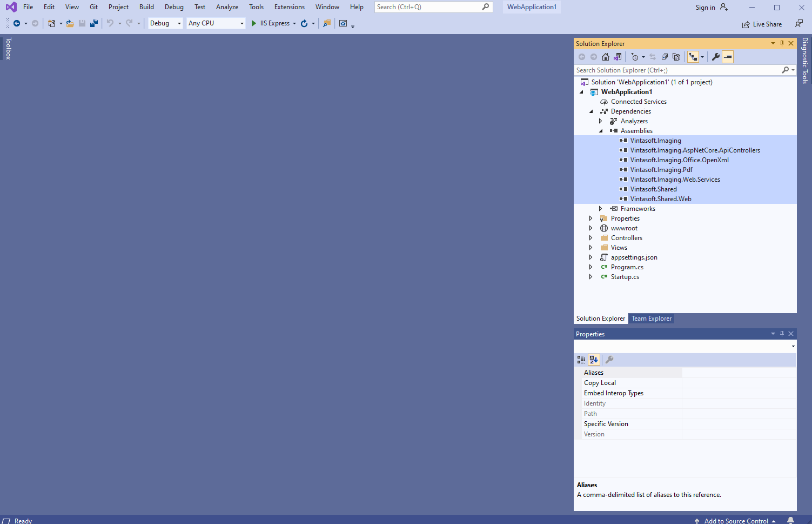This screenshot has height=524, width=812.
Task: Click the Save All toolbar icon
Action: point(94,23)
